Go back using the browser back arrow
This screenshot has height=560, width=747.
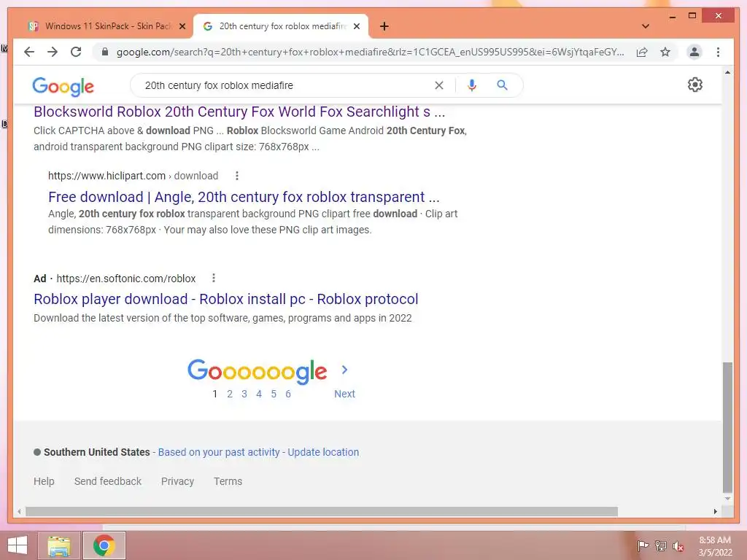tap(29, 52)
